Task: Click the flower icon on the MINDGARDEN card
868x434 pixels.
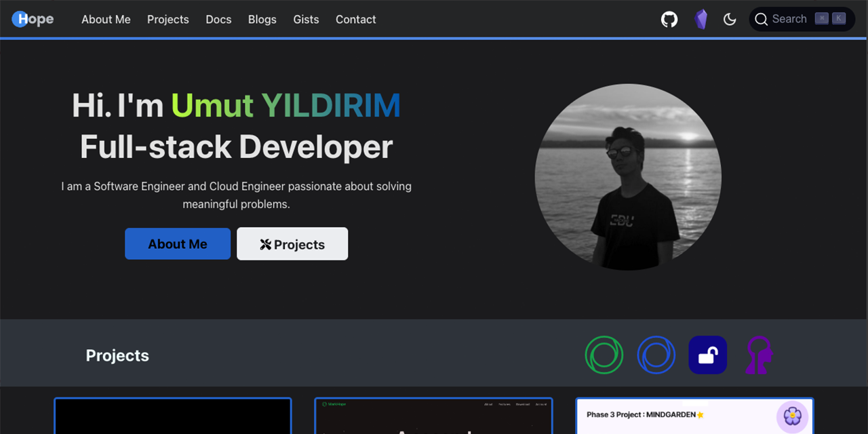Action: (792, 416)
